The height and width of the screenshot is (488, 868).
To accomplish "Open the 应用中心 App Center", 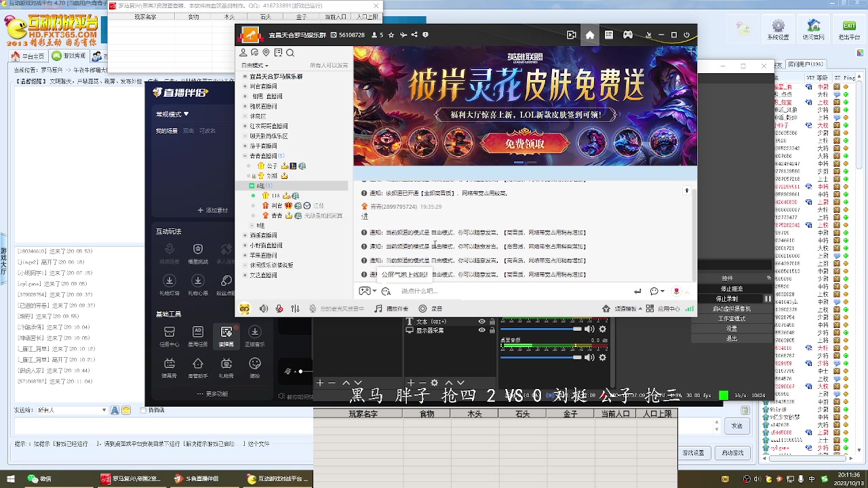I will pyautogui.click(x=670, y=308).
